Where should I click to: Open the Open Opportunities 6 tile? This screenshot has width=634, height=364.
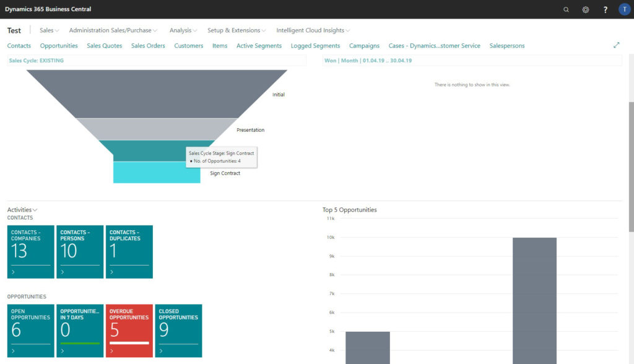coord(31,331)
